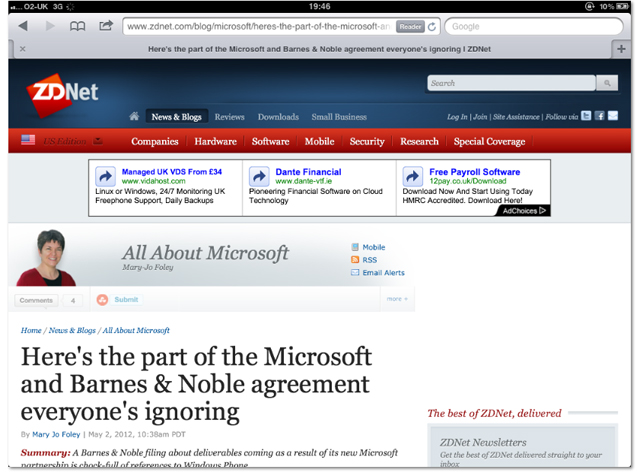This screenshot has height=473, width=640.
Task: Open the Dante Financial ad link
Action: (x=308, y=172)
